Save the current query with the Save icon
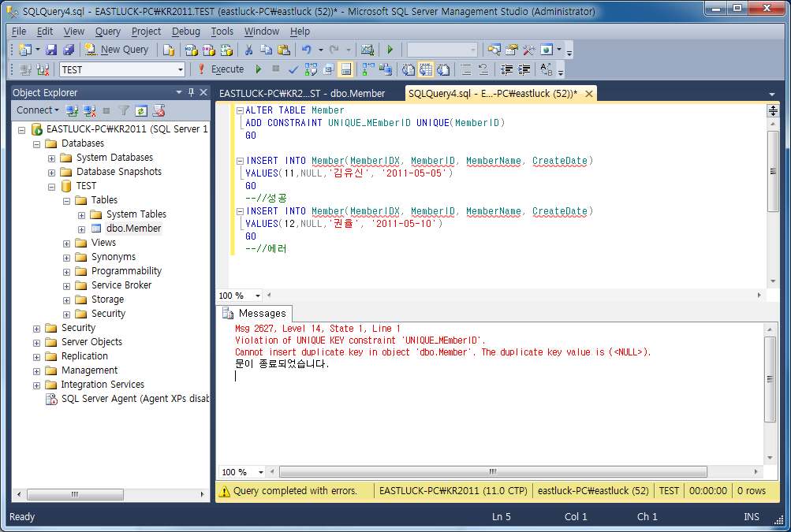 (x=51, y=50)
